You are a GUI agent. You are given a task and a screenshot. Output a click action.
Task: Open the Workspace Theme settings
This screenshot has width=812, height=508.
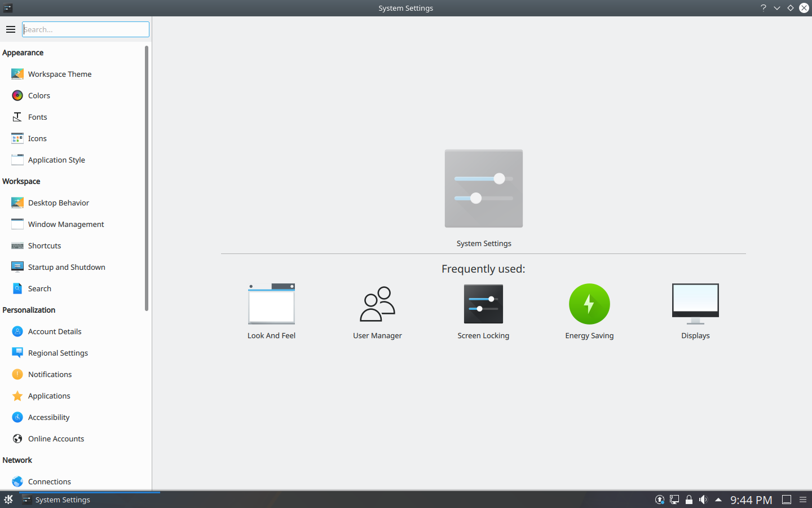coord(59,74)
